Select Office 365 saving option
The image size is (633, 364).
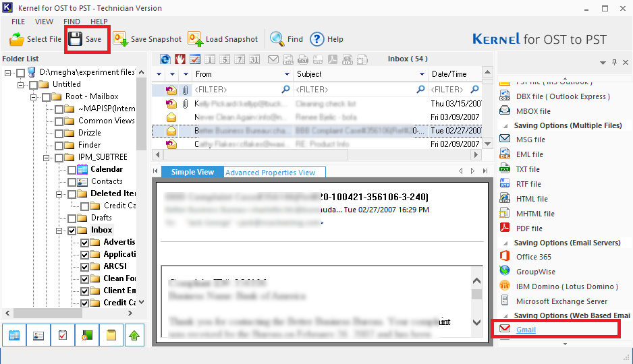click(533, 257)
